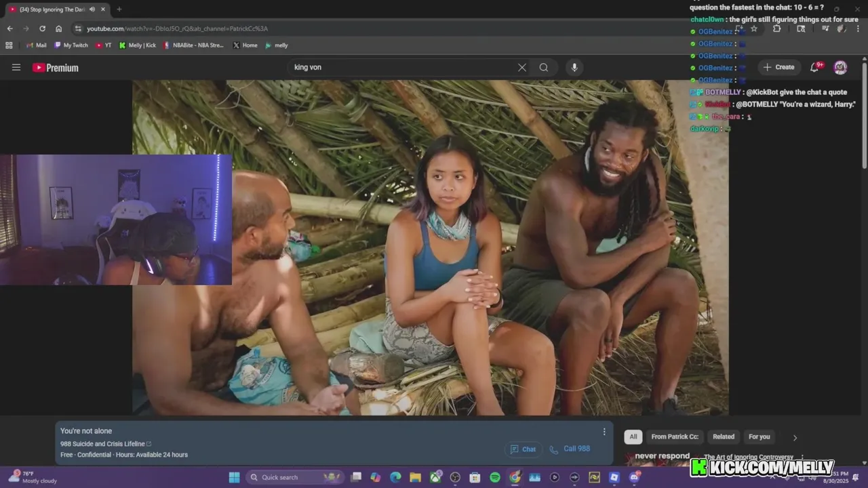The width and height of the screenshot is (868, 488).
Task: Open the Melly | Kick bookmark
Action: click(x=138, y=45)
